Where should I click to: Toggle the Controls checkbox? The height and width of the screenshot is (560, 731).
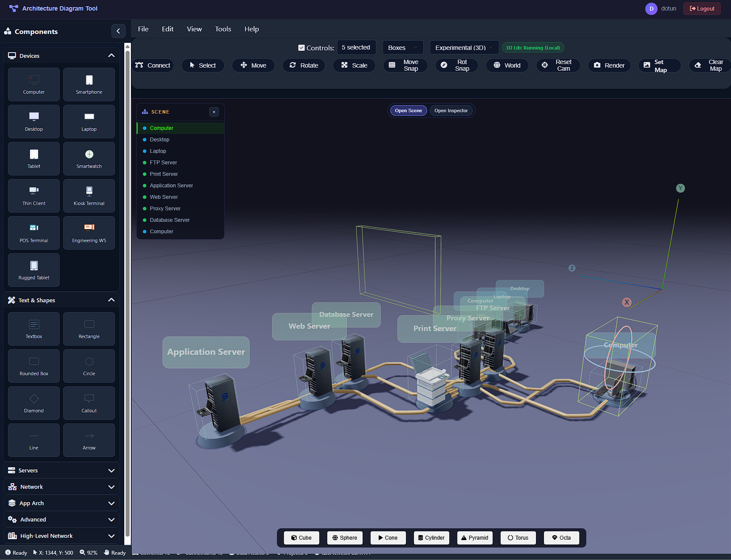[301, 47]
